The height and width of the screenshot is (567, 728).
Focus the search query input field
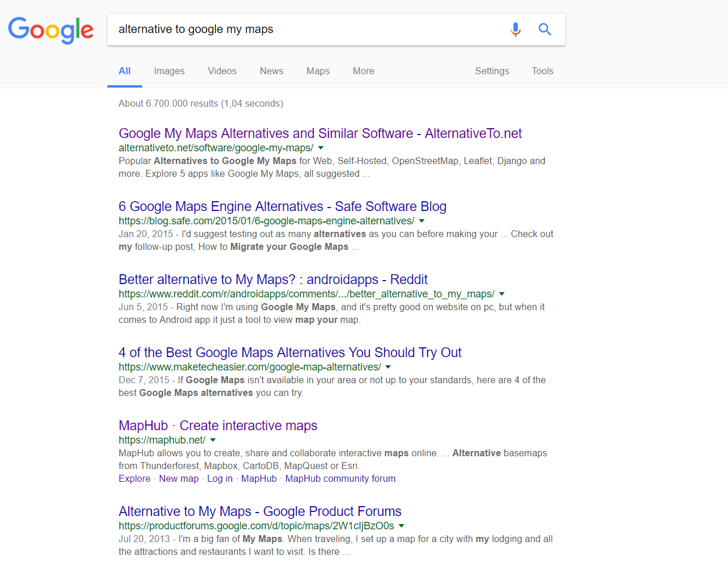point(307,29)
